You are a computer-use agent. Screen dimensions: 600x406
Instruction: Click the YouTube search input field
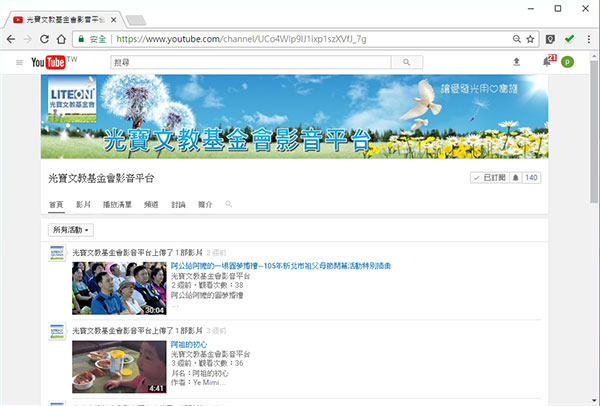(251, 62)
